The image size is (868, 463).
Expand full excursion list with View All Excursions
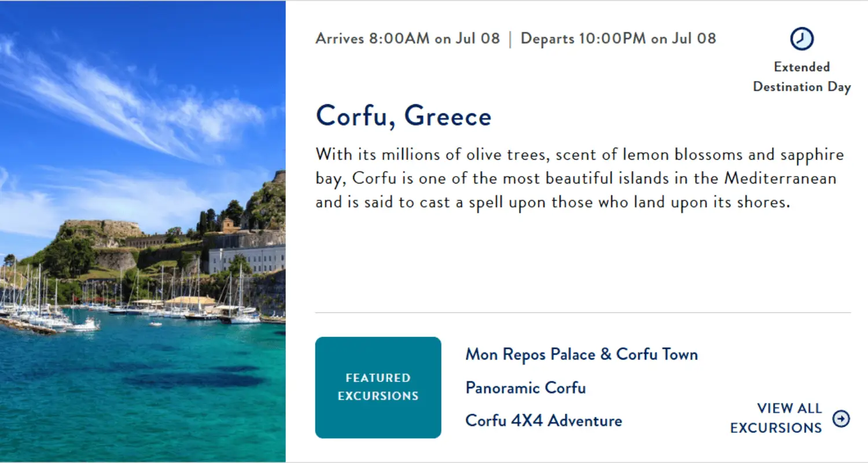pyautogui.click(x=789, y=418)
